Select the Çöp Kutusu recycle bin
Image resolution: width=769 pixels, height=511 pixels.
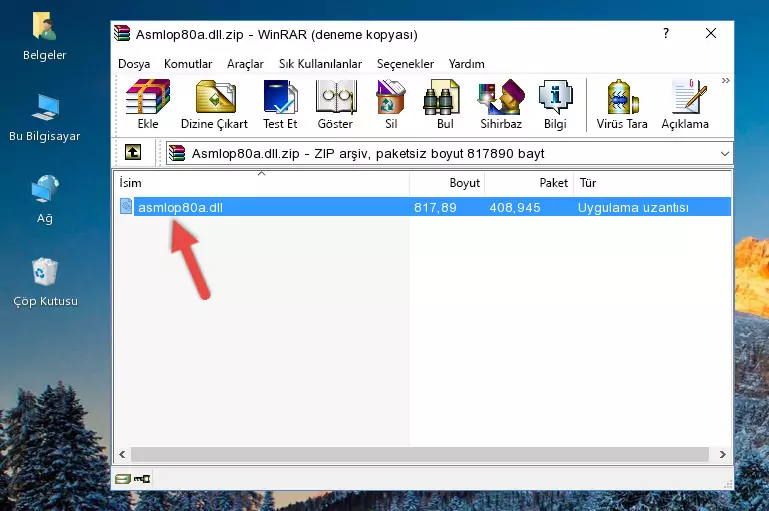45,282
